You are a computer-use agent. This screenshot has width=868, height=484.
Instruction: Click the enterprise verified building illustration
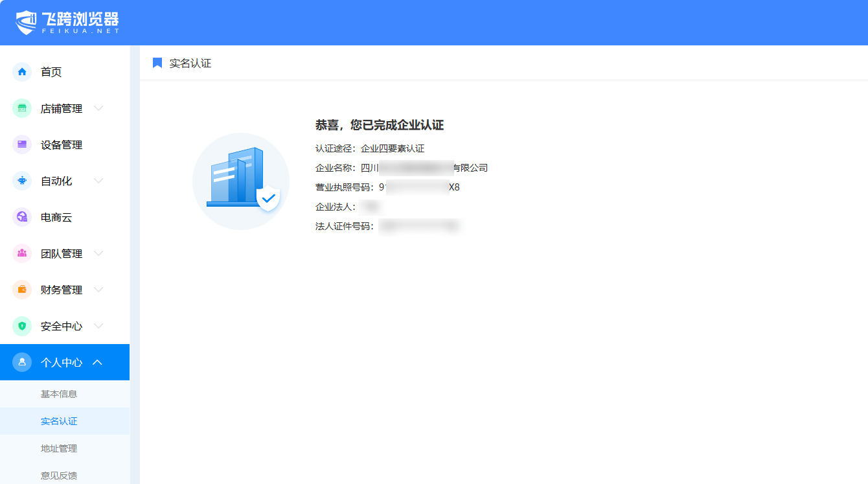(x=241, y=181)
